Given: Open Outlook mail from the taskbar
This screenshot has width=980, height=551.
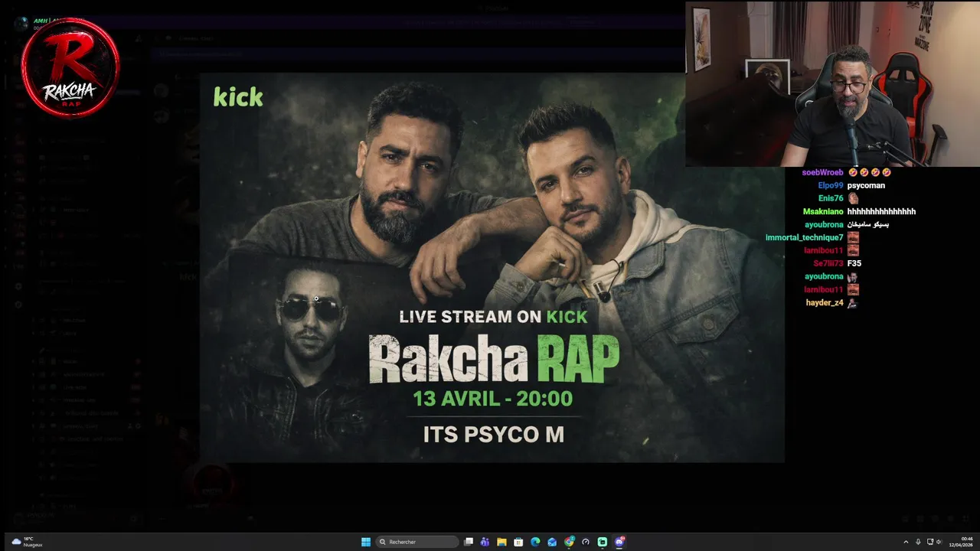Looking at the screenshot, I should tap(552, 542).
